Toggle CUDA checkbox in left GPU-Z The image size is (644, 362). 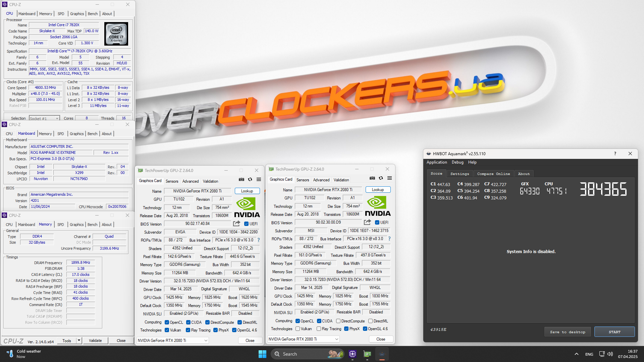pos(189,322)
